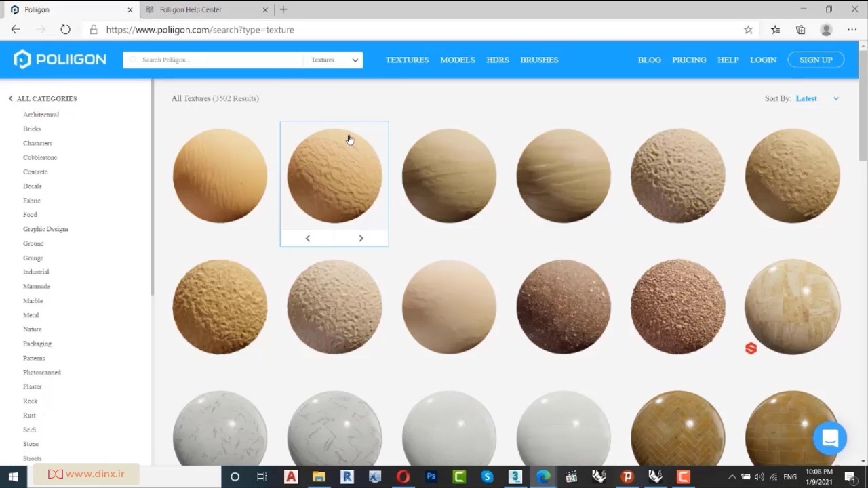This screenshot has height=488, width=868.
Task: Click the Poliigon logo in the header
Action: 60,60
